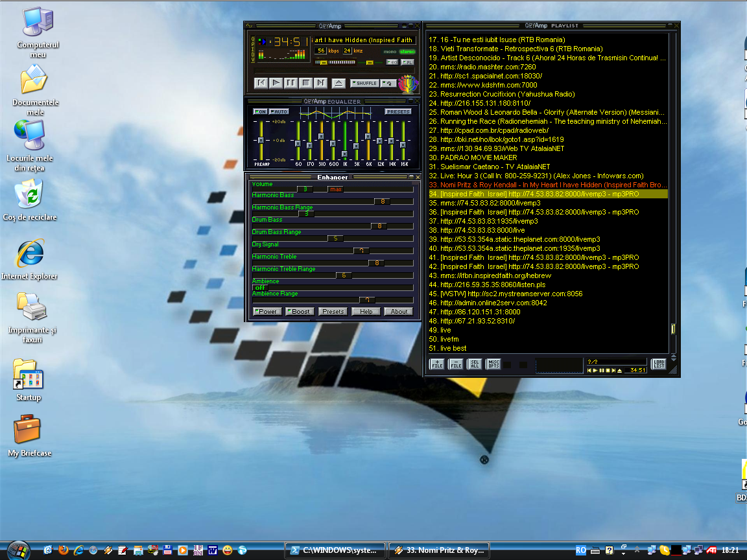Toggle the repeat button beside Shuffle
The width and height of the screenshot is (747, 560).
point(388,83)
